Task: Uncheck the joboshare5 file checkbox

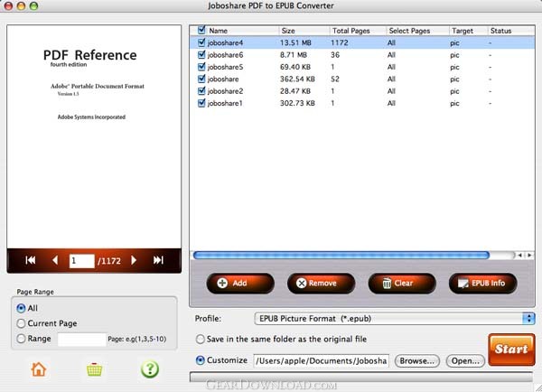Action: pos(201,66)
